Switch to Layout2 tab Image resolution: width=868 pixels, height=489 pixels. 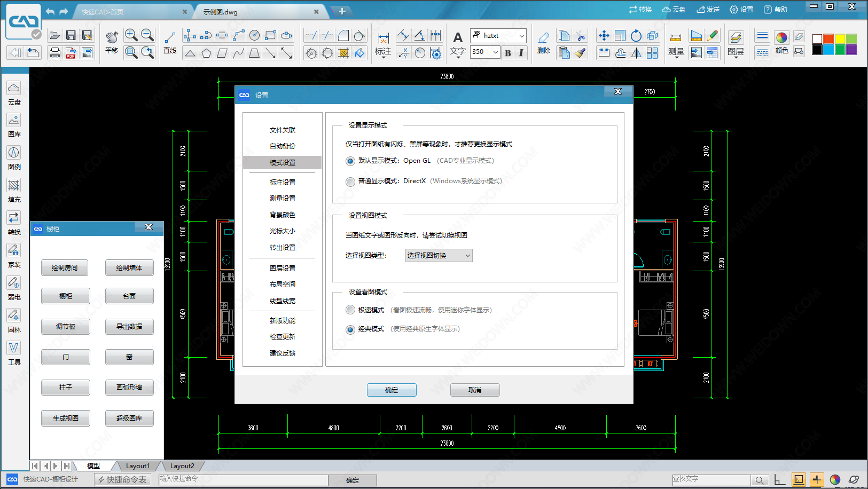[182, 466]
